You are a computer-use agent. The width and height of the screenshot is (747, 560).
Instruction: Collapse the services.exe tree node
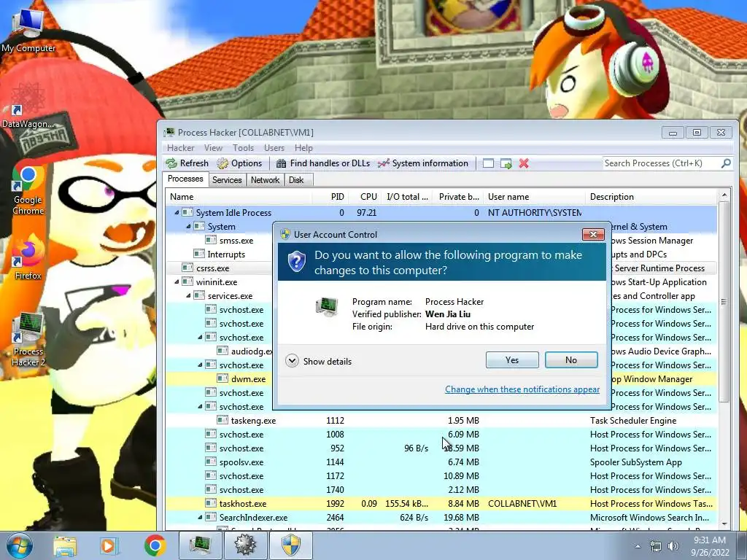[x=188, y=296]
